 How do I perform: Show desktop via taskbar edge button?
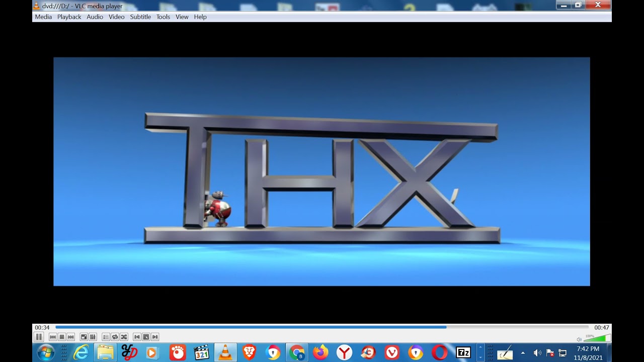pos(609,353)
